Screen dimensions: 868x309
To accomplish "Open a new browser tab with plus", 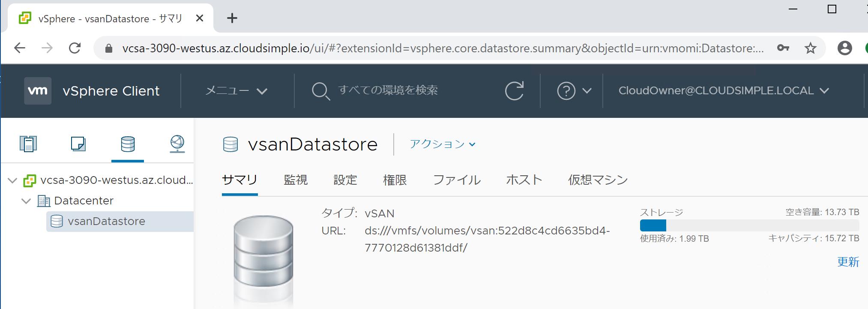I will [x=232, y=18].
